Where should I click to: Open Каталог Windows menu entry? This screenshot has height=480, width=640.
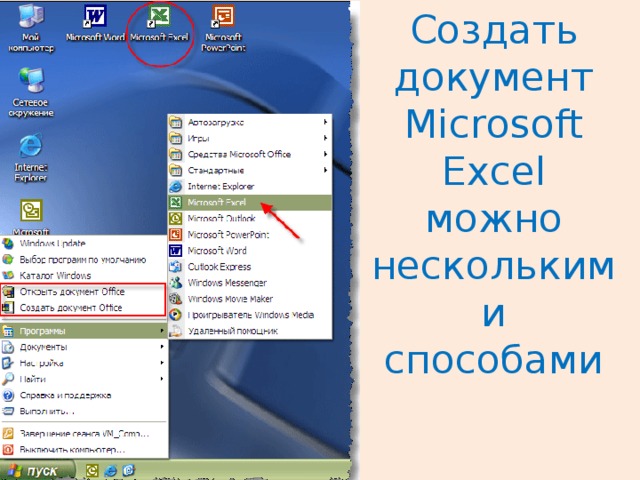(84, 276)
